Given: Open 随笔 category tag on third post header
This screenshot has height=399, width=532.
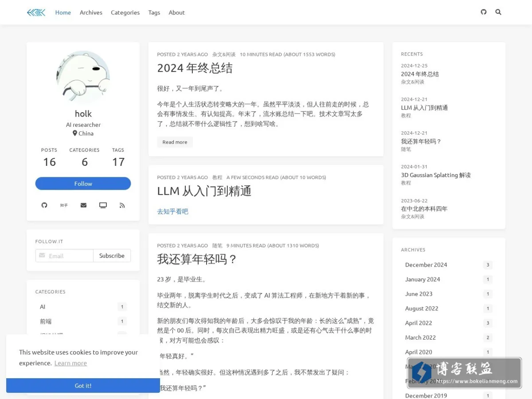Looking at the screenshot, I should [217, 246].
